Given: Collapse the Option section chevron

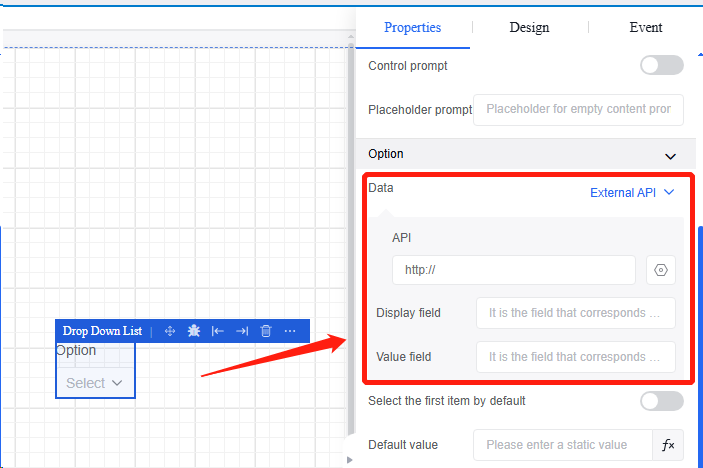Looking at the screenshot, I should pyautogui.click(x=671, y=156).
